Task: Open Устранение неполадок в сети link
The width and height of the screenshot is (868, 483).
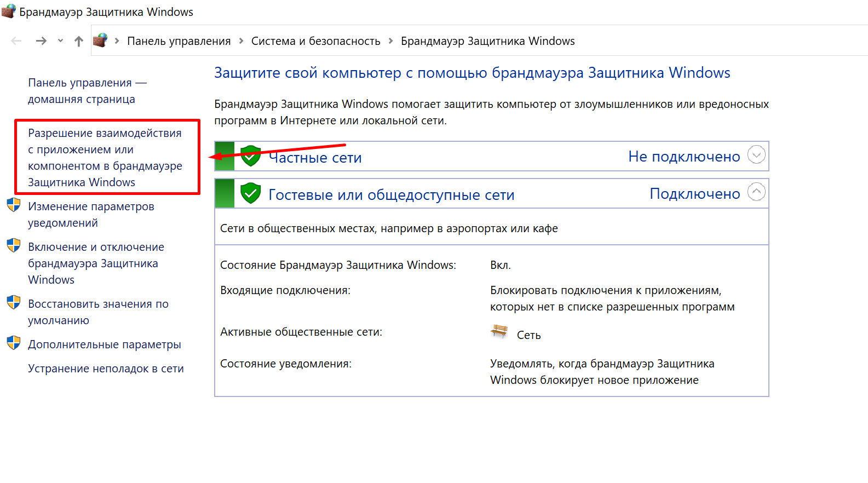Action: pyautogui.click(x=106, y=369)
